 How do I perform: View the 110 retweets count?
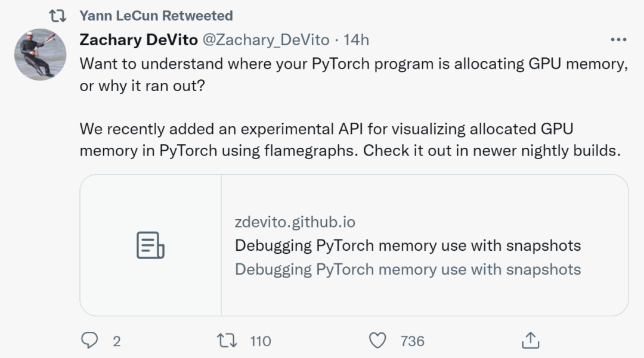259,342
